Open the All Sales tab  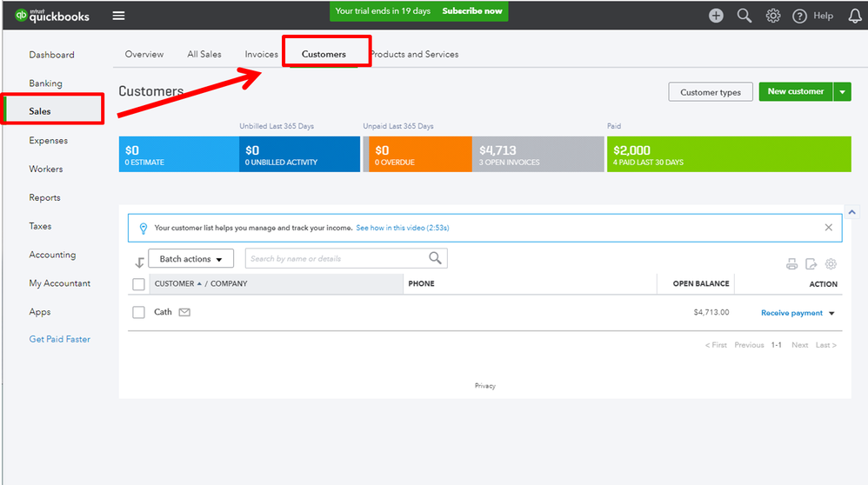click(x=204, y=54)
